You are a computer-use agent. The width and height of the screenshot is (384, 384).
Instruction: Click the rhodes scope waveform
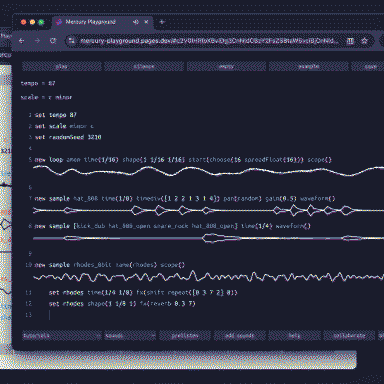(209, 277)
